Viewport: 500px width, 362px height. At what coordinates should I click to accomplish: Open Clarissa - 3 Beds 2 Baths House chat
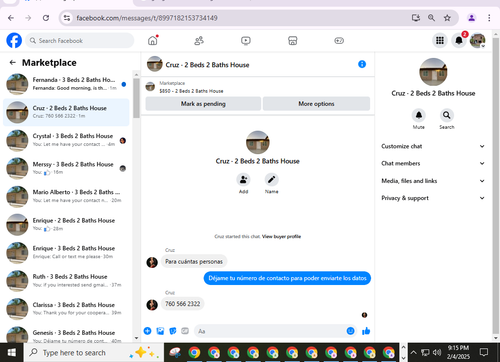(x=66, y=309)
